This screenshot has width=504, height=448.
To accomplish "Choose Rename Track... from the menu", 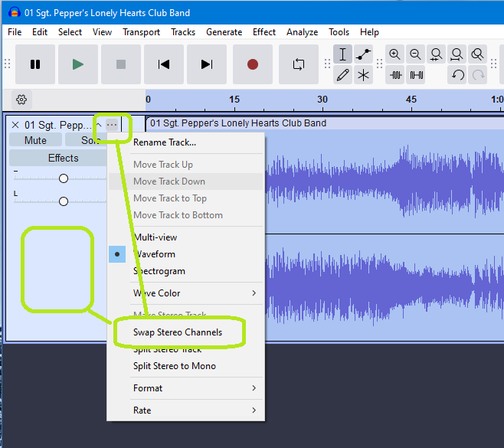I will pyautogui.click(x=186, y=142).
